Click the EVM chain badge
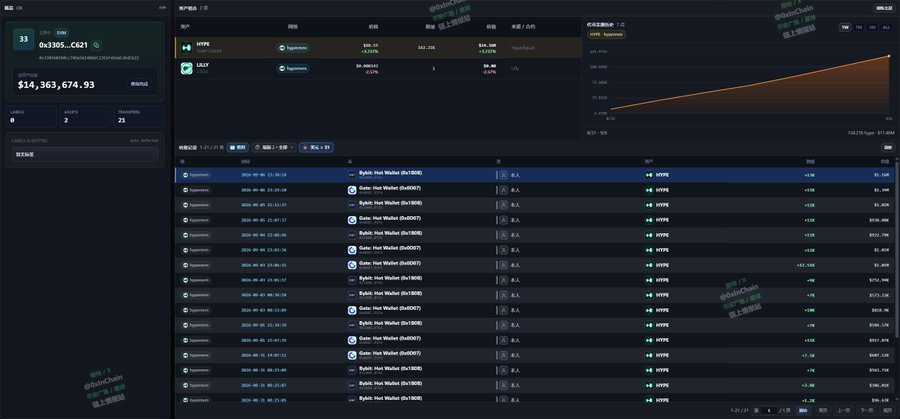900x419 pixels. [x=61, y=33]
